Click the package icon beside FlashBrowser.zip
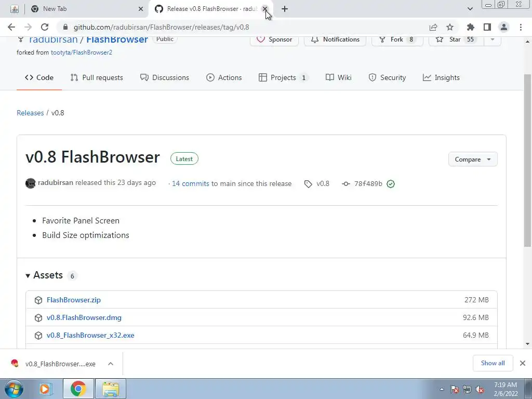532x399 pixels. [38, 300]
